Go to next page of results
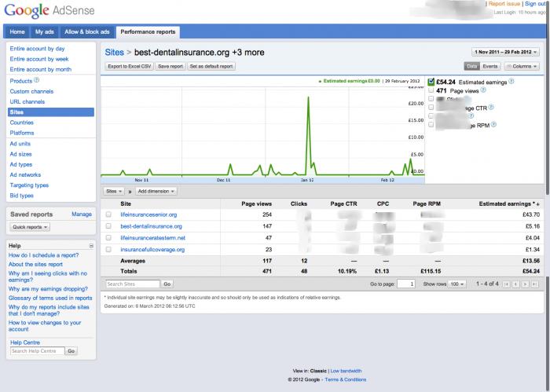The height and width of the screenshot is (392, 550). [525, 284]
